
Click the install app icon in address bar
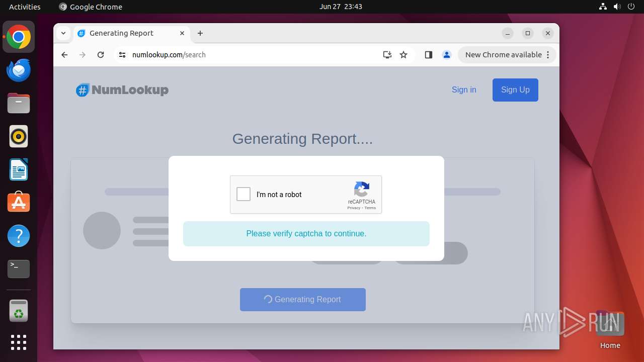click(387, 55)
